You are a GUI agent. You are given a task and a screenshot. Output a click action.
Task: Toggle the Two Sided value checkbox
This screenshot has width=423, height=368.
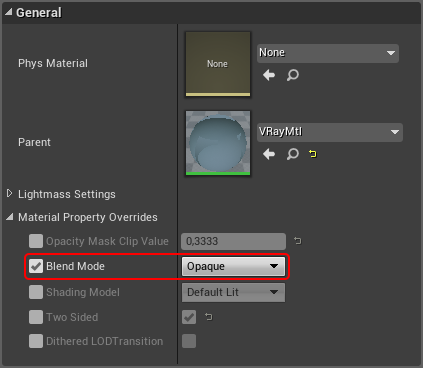click(189, 317)
